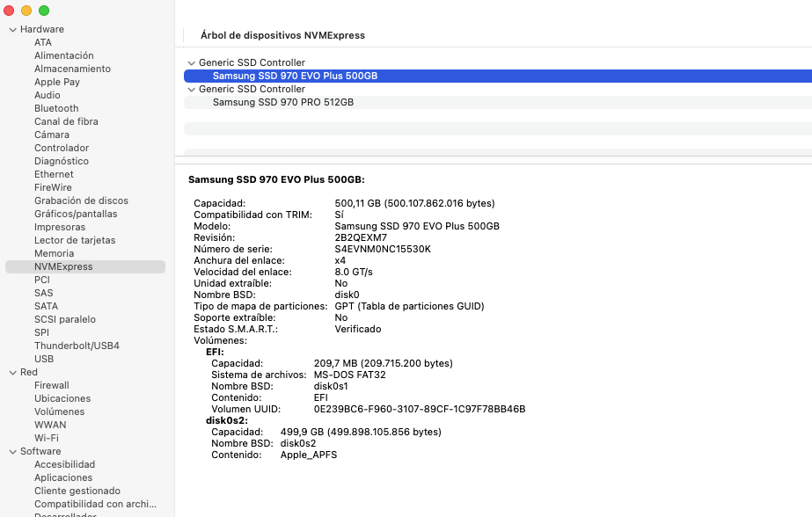Select Samsung SSD 970 PRO 512GB row
The image size is (812, 517).
[498, 103]
